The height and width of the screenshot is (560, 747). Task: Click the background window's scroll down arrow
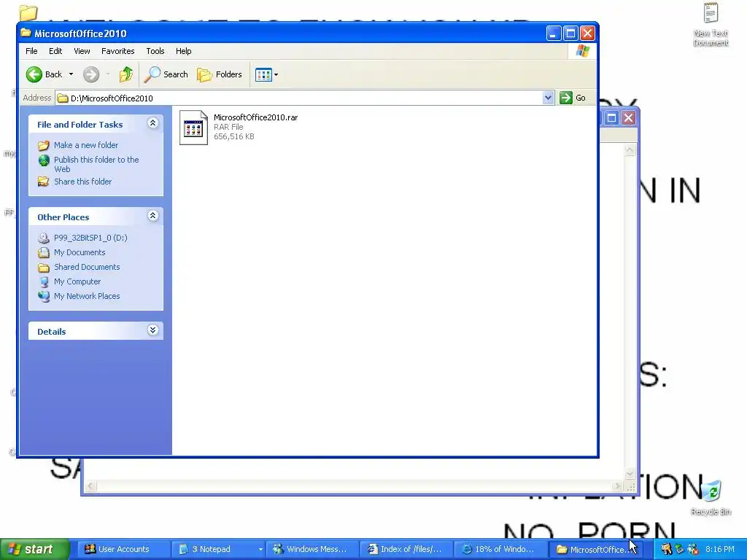pyautogui.click(x=630, y=474)
